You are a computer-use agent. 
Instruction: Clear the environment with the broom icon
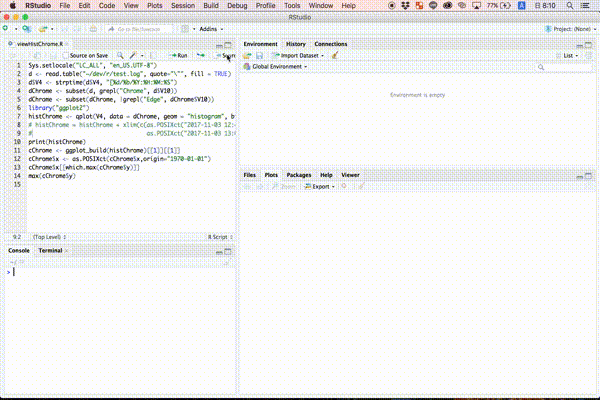point(335,56)
